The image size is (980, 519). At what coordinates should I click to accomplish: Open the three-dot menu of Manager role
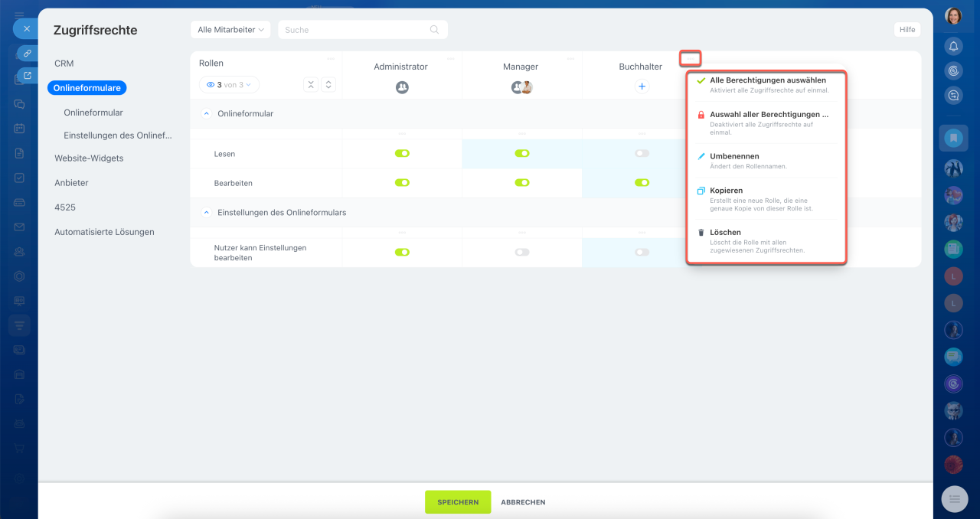click(x=570, y=58)
